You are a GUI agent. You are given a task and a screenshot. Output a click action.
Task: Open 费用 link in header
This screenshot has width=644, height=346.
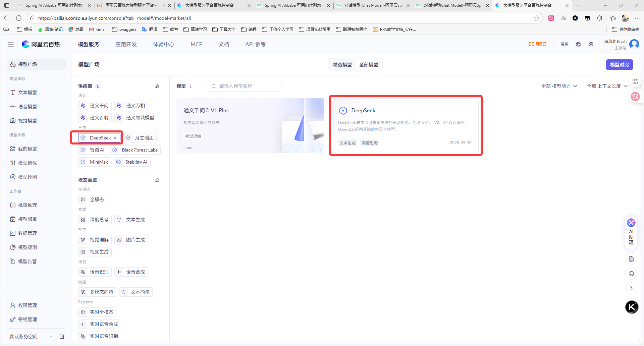[x=565, y=44]
